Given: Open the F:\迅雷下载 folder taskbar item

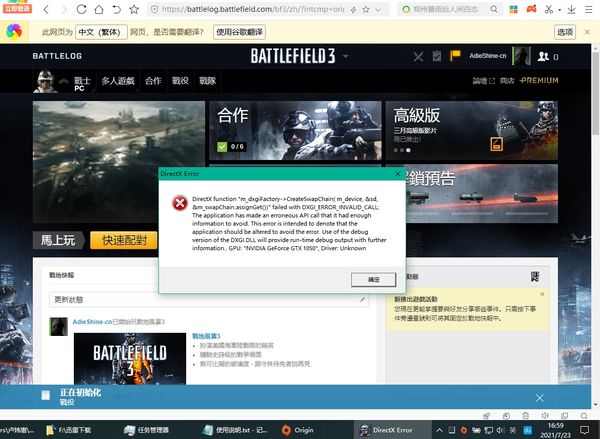Looking at the screenshot, I should [x=68, y=430].
